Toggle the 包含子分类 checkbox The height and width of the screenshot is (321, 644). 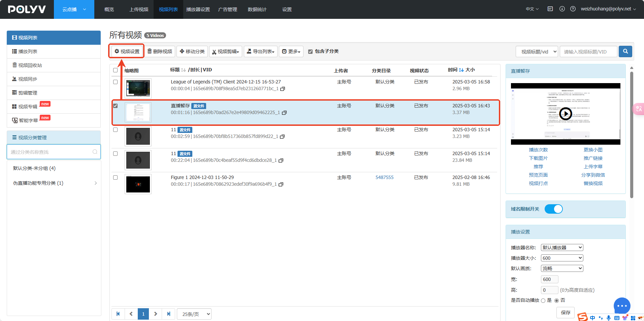pyautogui.click(x=310, y=51)
